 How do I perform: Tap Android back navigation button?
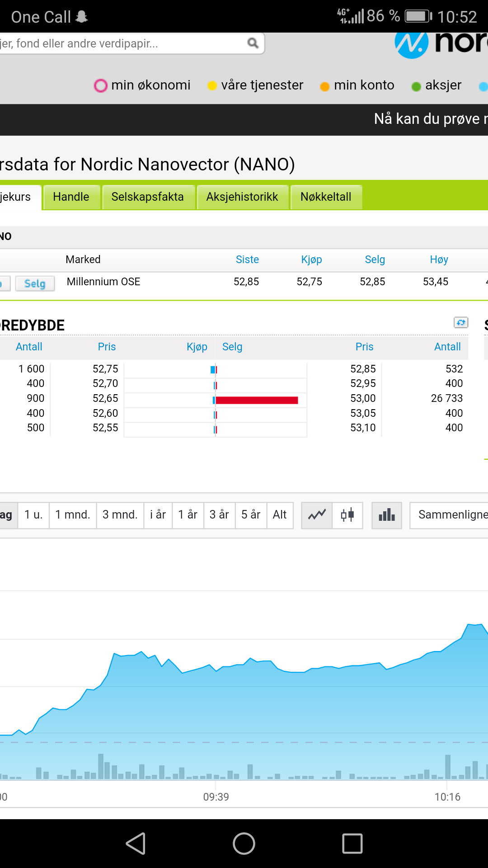pos(136,844)
